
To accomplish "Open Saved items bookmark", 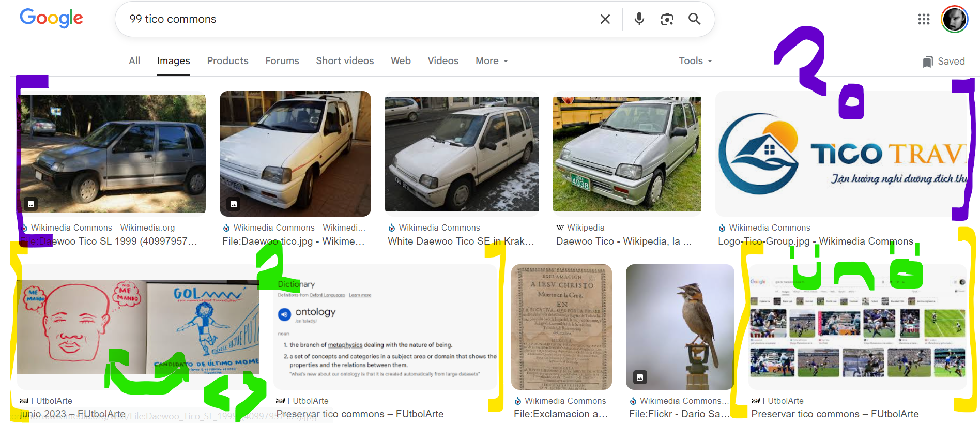I will pos(944,61).
